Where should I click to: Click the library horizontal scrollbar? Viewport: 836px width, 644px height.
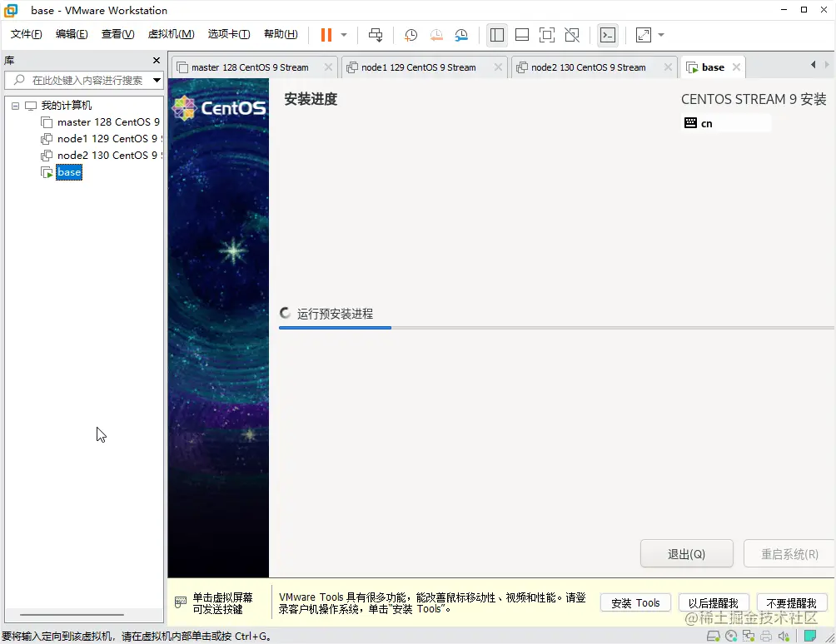click(x=72, y=615)
